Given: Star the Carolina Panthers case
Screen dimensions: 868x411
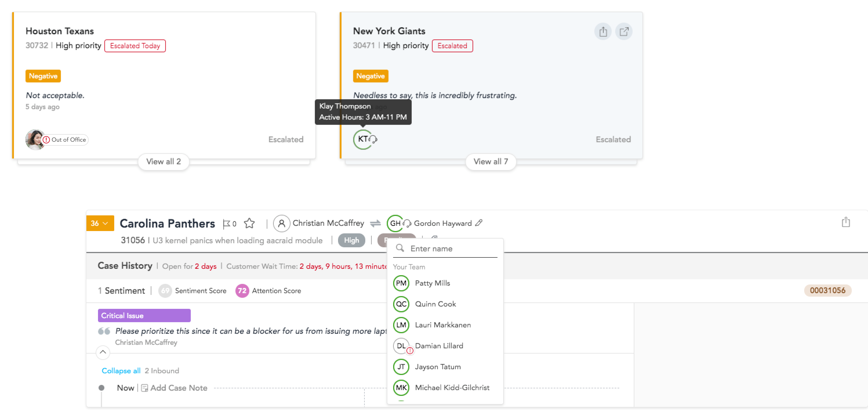Looking at the screenshot, I should 249,223.
